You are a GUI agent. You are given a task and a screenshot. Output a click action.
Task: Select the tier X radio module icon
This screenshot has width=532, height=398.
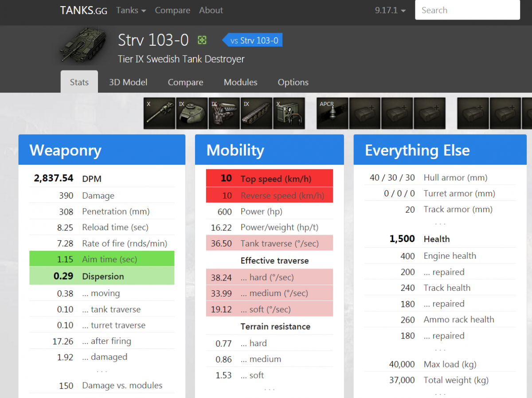point(289,113)
